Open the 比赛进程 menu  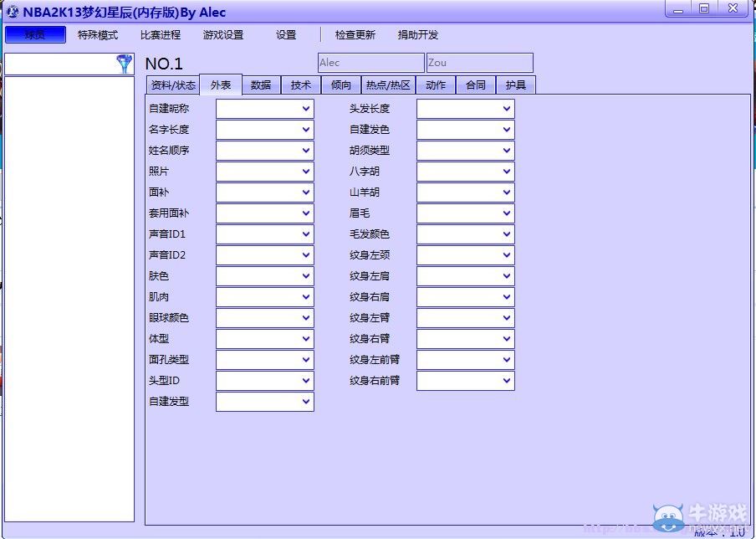(x=161, y=35)
